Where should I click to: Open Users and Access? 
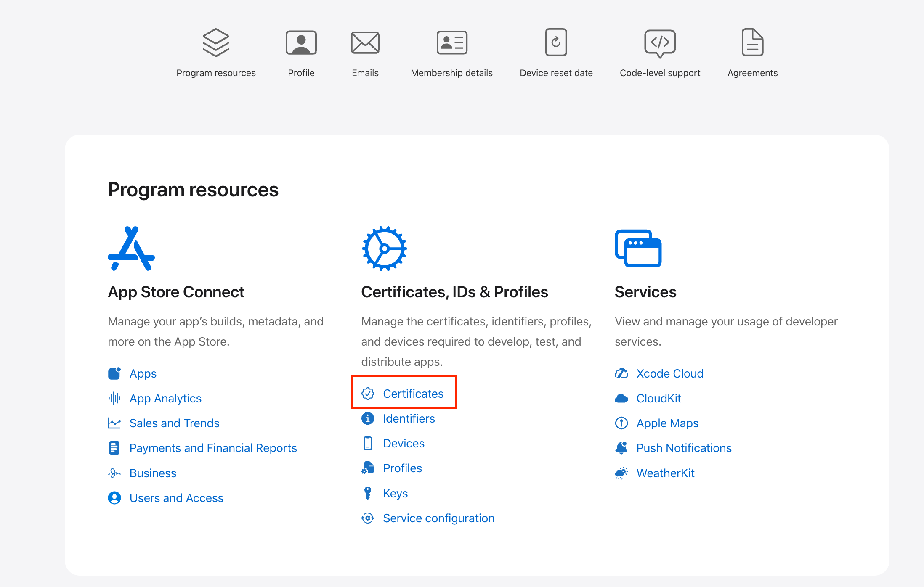[176, 498]
